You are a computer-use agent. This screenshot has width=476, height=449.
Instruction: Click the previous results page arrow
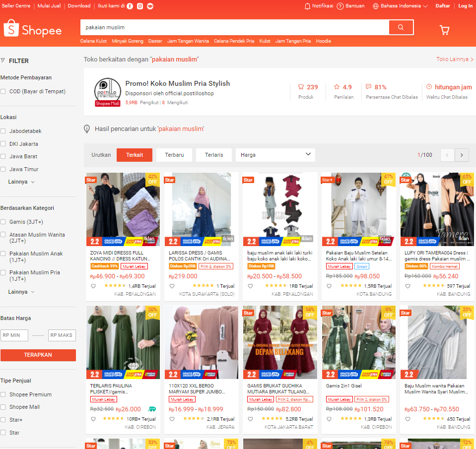click(447, 155)
